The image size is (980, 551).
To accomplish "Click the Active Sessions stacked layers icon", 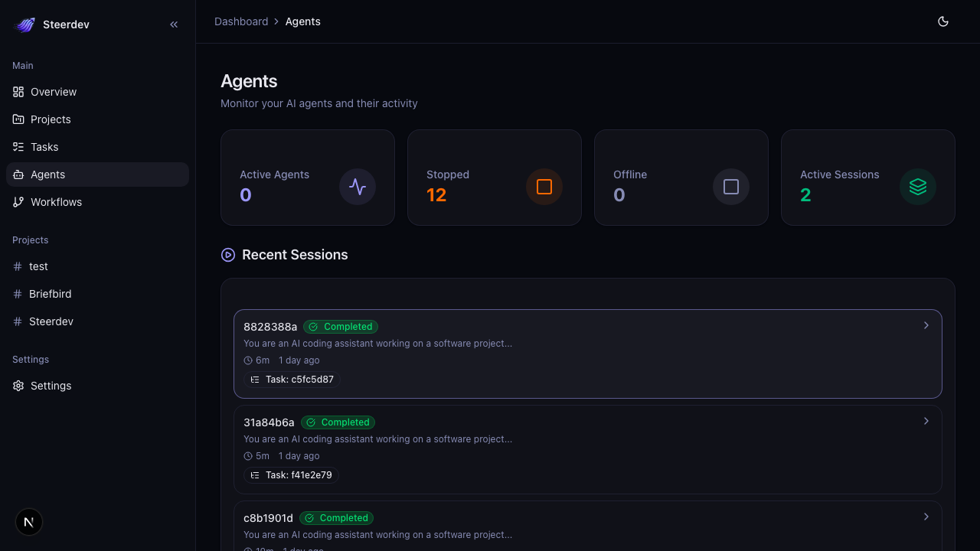I will tap(918, 186).
